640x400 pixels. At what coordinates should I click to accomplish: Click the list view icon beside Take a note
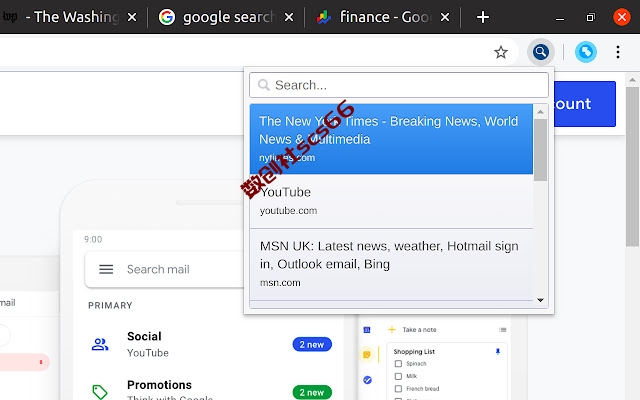click(x=502, y=330)
